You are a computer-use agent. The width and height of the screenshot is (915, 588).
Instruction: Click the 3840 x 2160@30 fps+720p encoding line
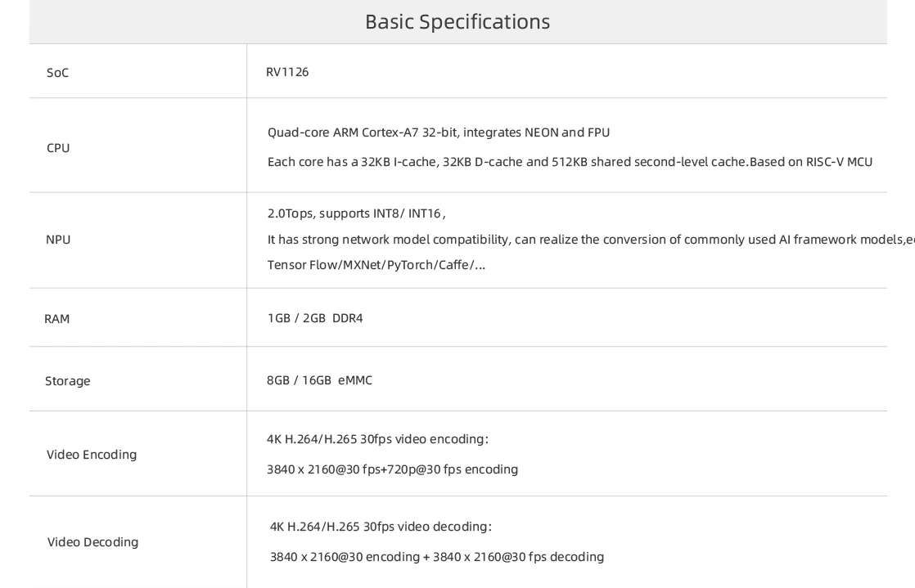392,469
